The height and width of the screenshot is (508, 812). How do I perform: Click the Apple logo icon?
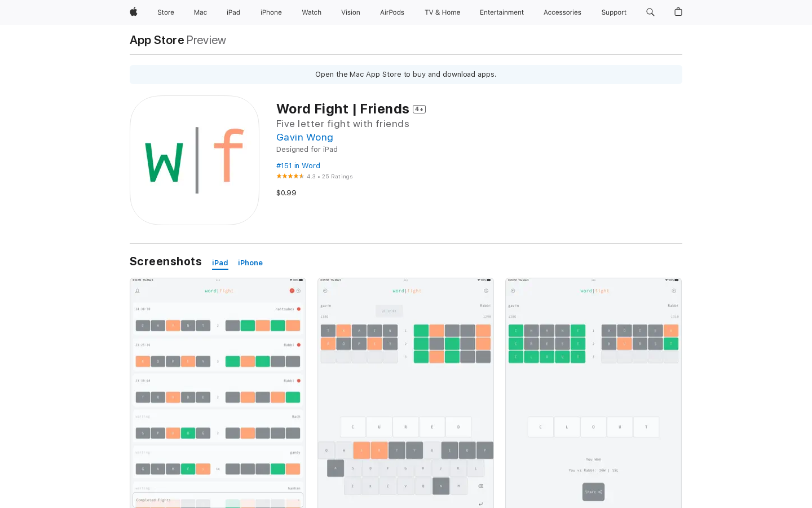(134, 12)
